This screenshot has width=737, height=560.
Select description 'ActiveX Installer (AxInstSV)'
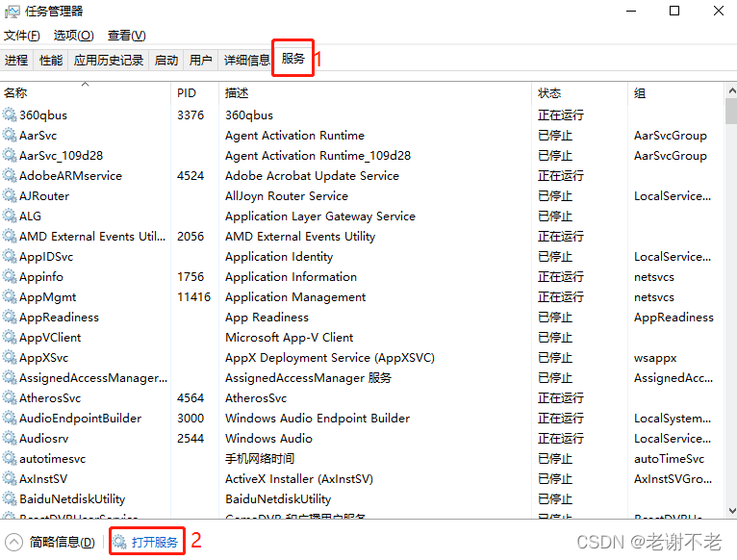click(x=299, y=478)
